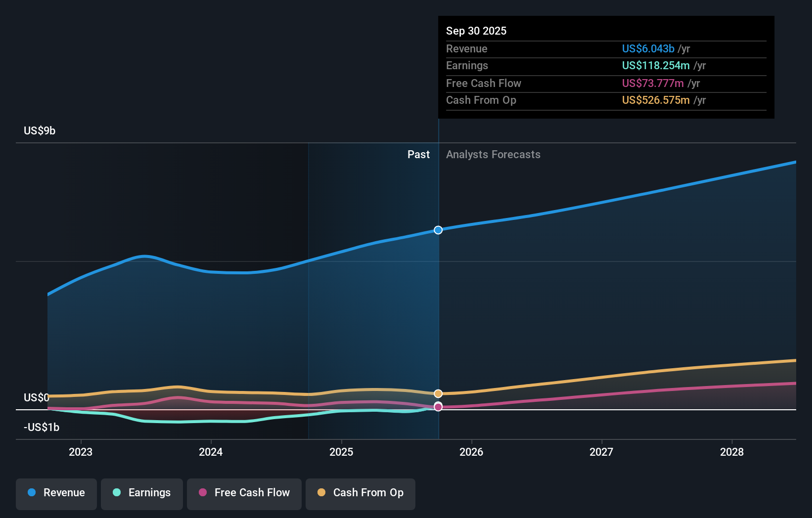Select the pink Free Cash Flow marker
This screenshot has width=812, height=518.
pyautogui.click(x=438, y=406)
